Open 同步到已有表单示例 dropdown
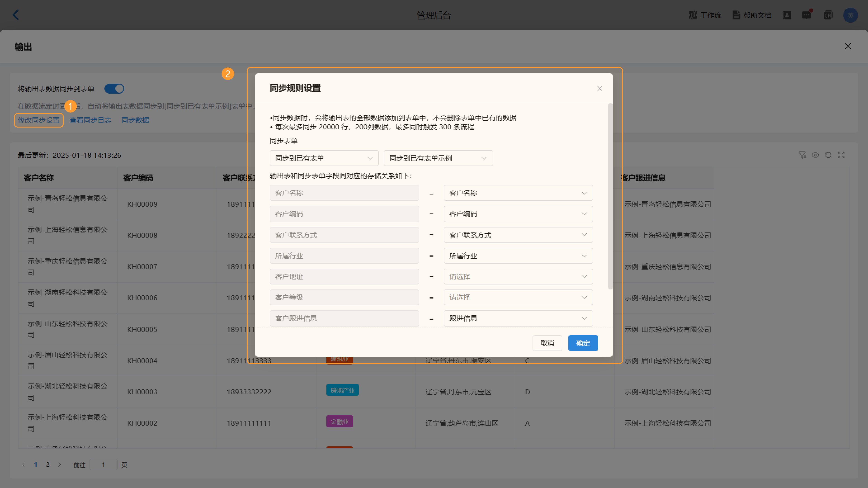This screenshot has width=868, height=488. tap(438, 158)
